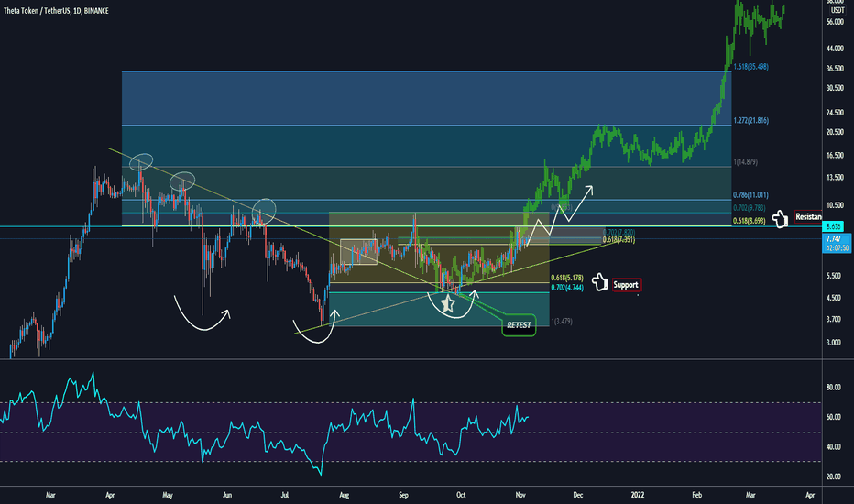This screenshot has width=854, height=504.
Task: Click 3.700 on the price axis
Action: (x=833, y=319)
